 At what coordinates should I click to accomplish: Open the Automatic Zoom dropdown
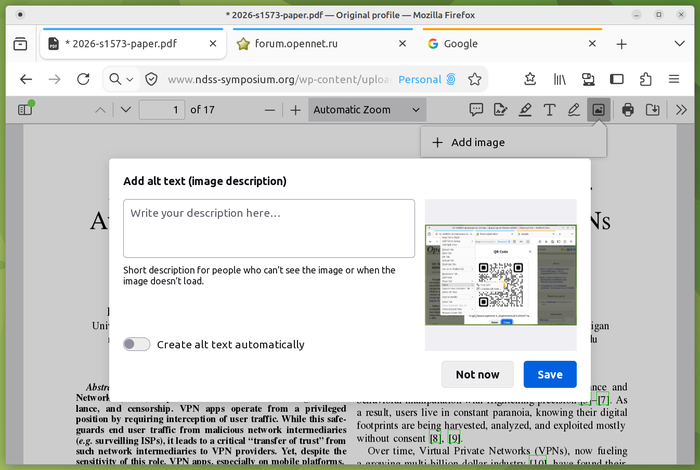pos(367,110)
